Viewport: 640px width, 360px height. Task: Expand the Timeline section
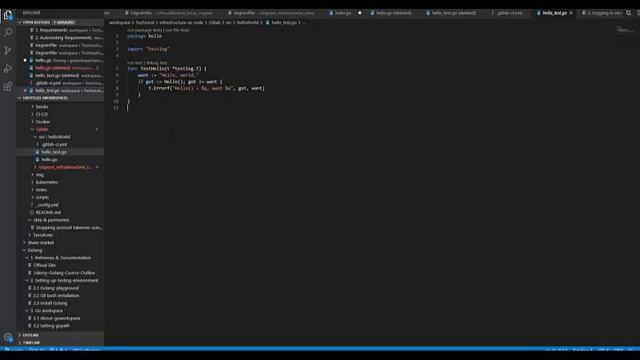(x=60, y=342)
